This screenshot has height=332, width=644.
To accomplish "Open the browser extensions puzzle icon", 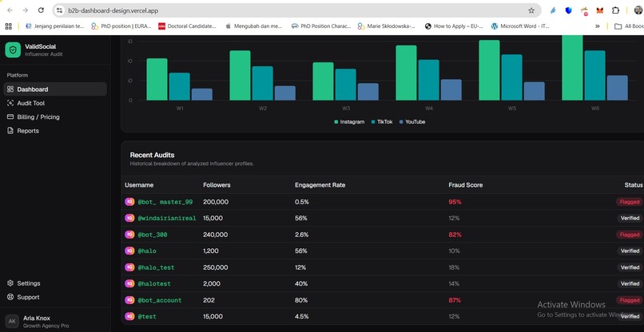I will [615, 10].
